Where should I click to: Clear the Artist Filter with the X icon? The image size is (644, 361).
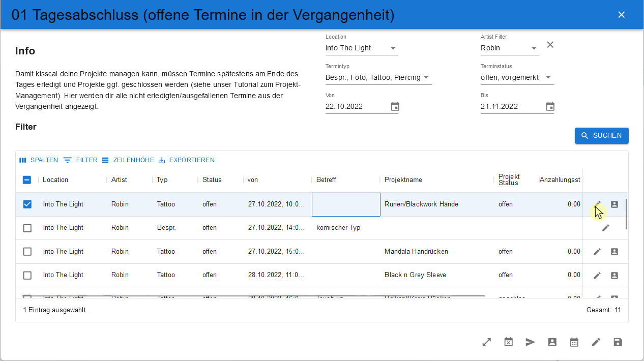tap(550, 45)
